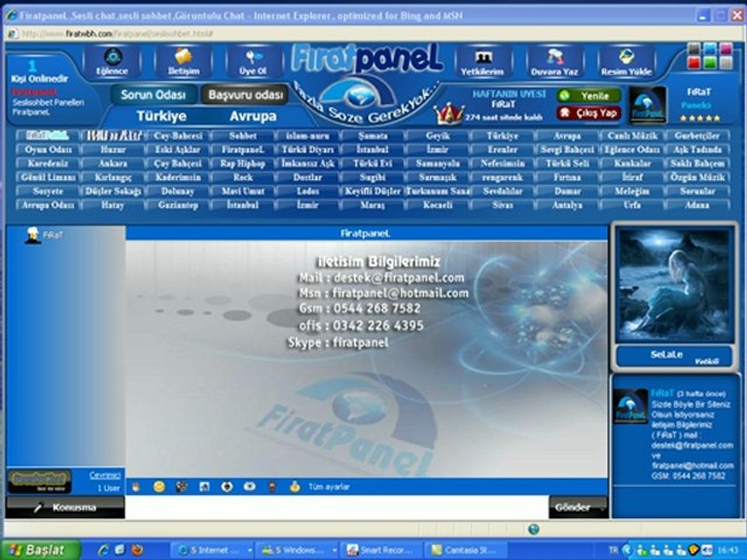Screen dimensions: 747x560
Task: Join the Rap Hiphop room
Action: point(243,163)
